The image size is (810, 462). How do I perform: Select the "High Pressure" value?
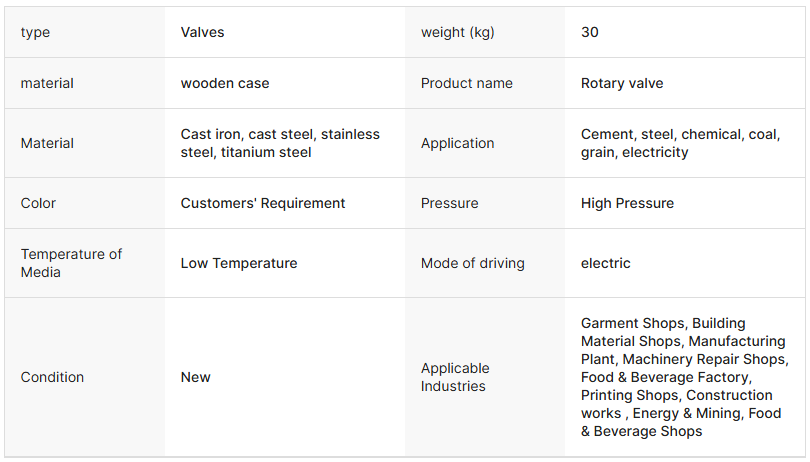point(627,203)
